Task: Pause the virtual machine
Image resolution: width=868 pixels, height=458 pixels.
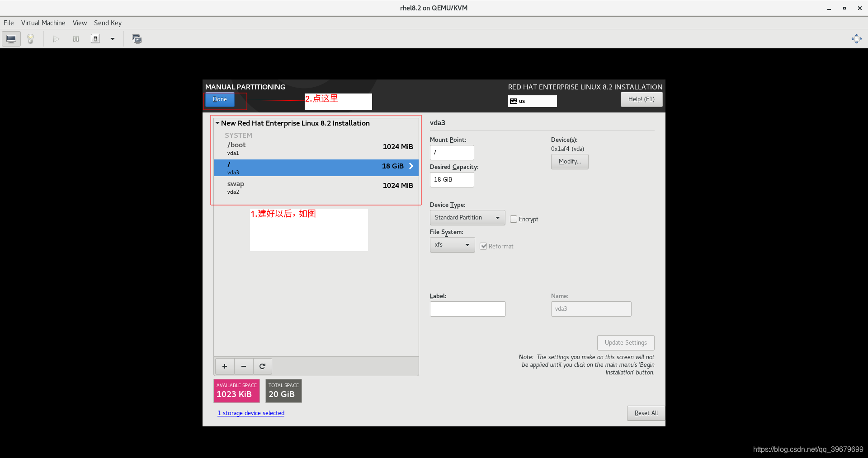Action: 76,39
